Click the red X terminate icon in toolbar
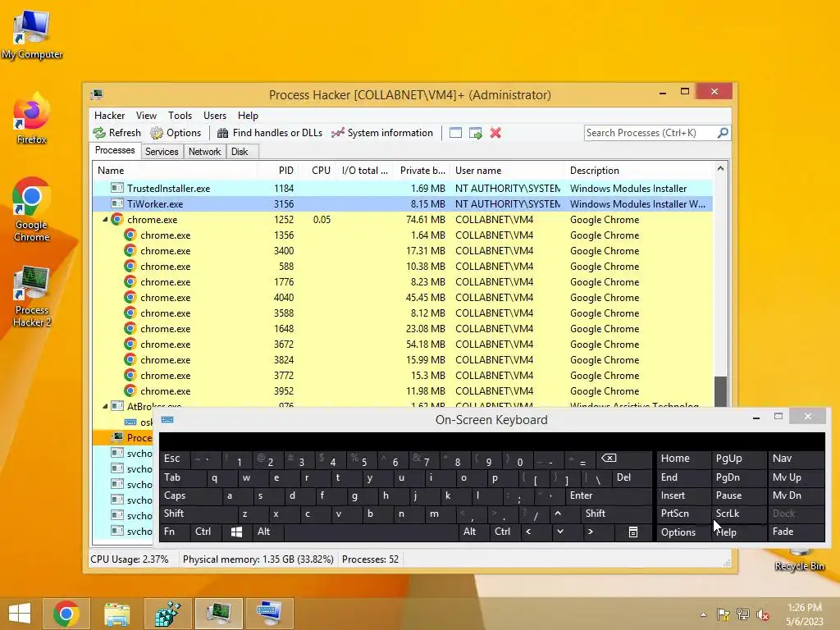Viewport: 840px width, 630px height. 495,133
